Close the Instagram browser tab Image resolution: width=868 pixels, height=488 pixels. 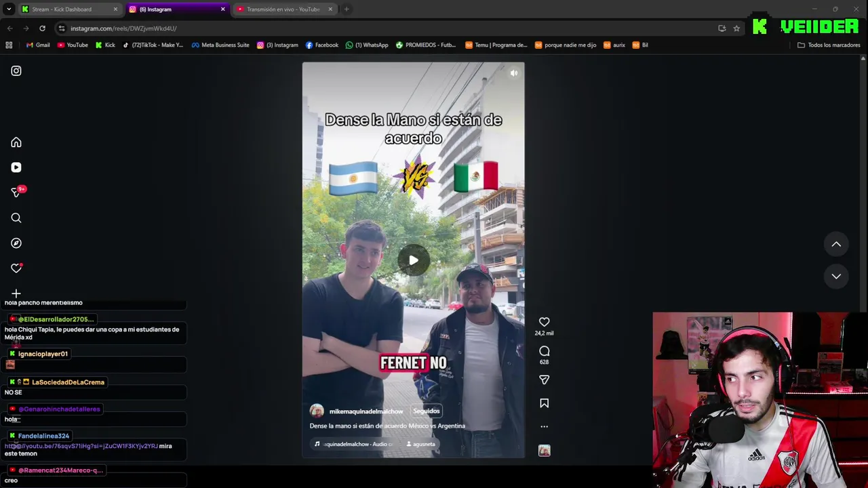click(x=222, y=9)
